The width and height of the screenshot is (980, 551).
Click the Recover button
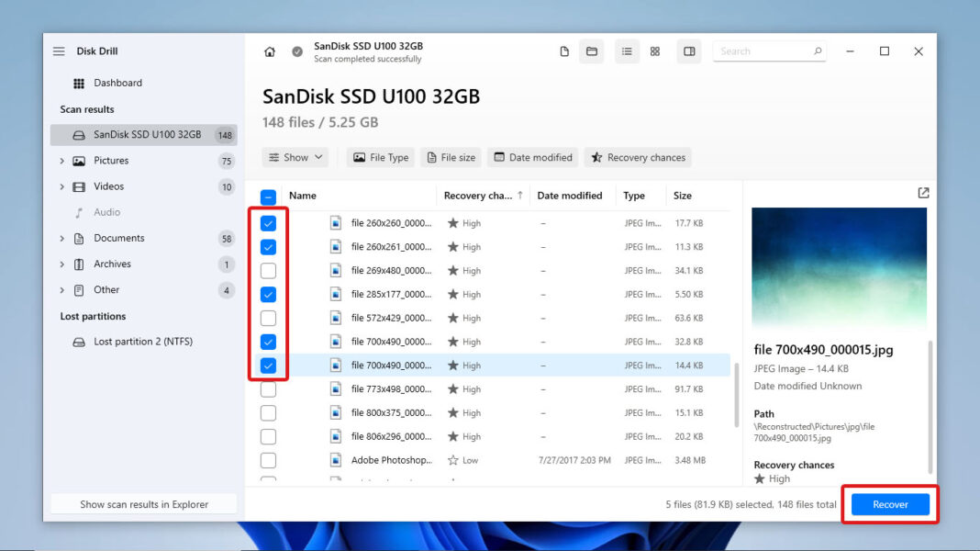click(x=889, y=504)
